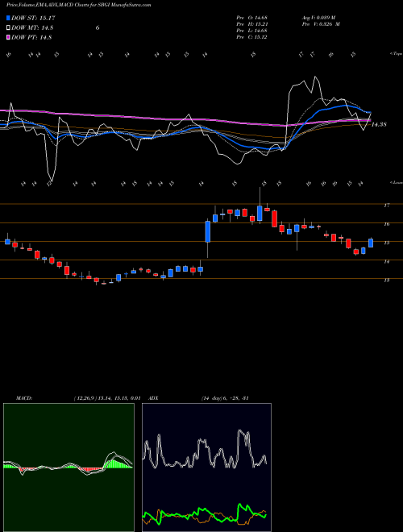403x532 pixels.
Task: Click the 16 price axis label
Action: 386,224
